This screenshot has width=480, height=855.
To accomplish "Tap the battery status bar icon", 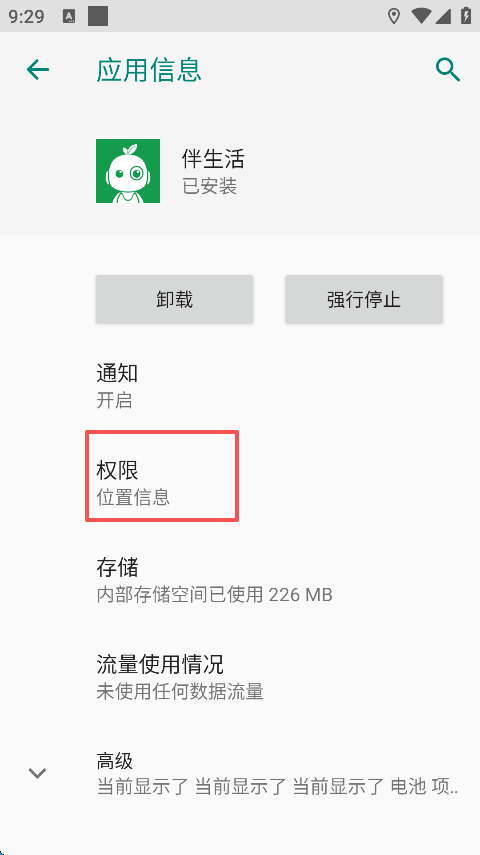I will (465, 16).
